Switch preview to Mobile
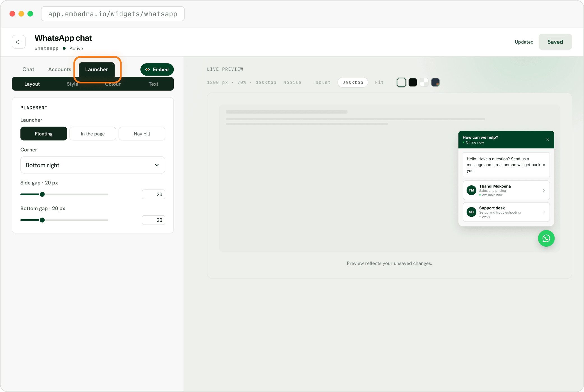Viewport: 584px width, 392px height. point(292,82)
